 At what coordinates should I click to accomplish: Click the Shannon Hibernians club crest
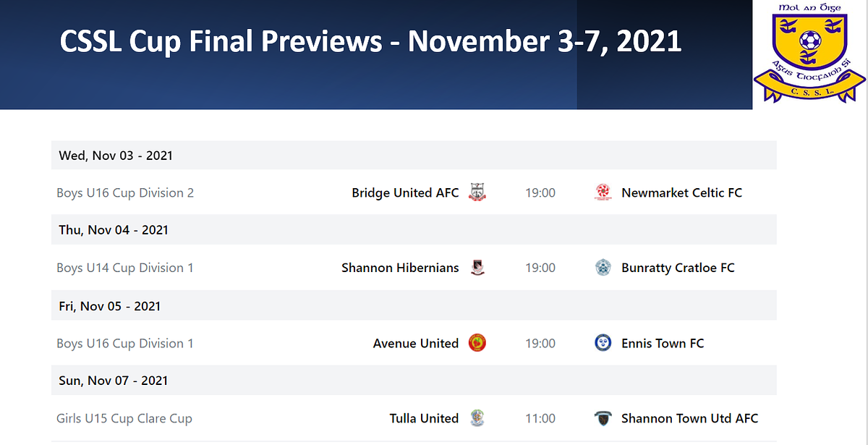pyautogui.click(x=477, y=268)
